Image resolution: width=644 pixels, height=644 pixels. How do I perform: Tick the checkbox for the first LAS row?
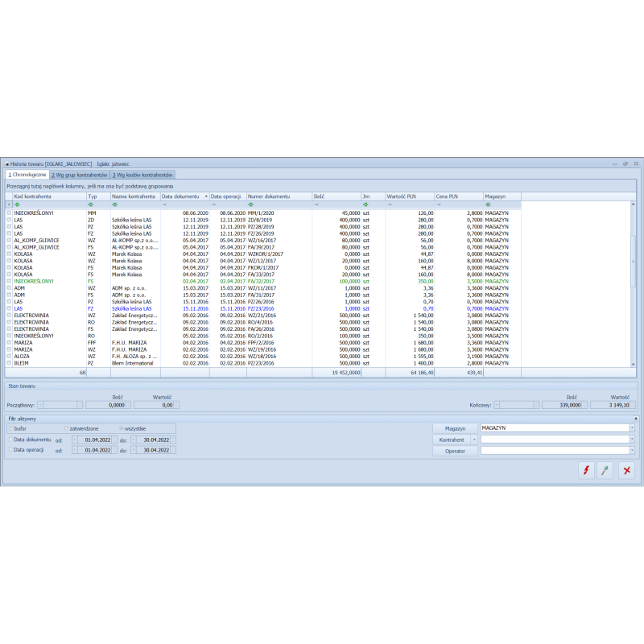coord(10,219)
